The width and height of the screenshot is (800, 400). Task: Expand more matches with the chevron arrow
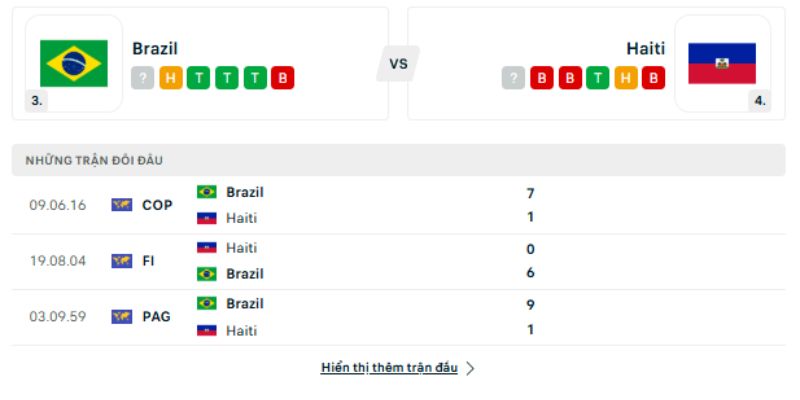[x=470, y=368]
